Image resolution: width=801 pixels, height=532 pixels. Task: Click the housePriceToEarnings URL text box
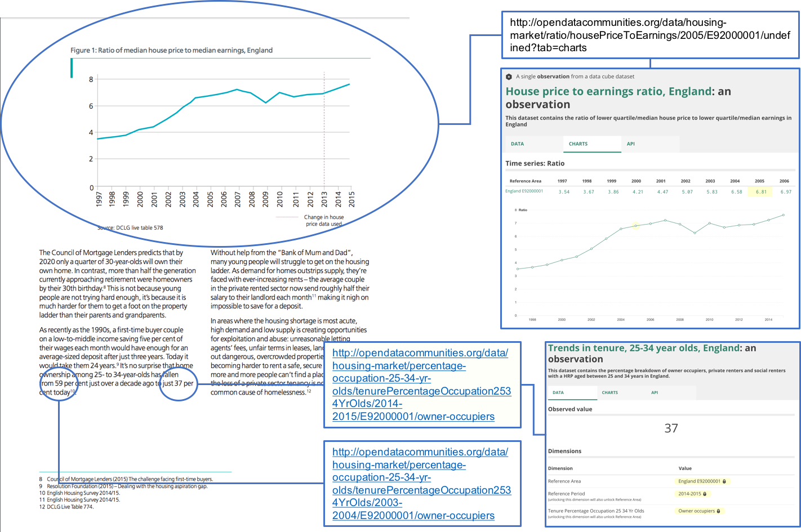[650, 35]
